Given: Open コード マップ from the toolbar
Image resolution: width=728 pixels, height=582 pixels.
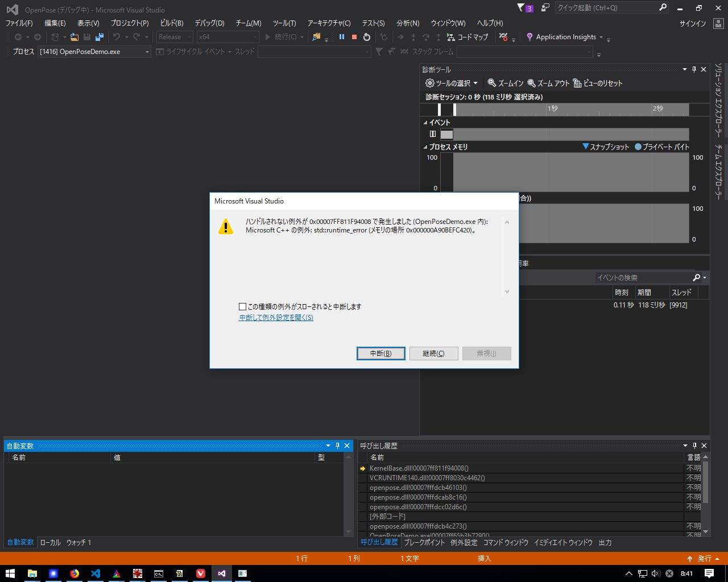Looking at the screenshot, I should [468, 36].
